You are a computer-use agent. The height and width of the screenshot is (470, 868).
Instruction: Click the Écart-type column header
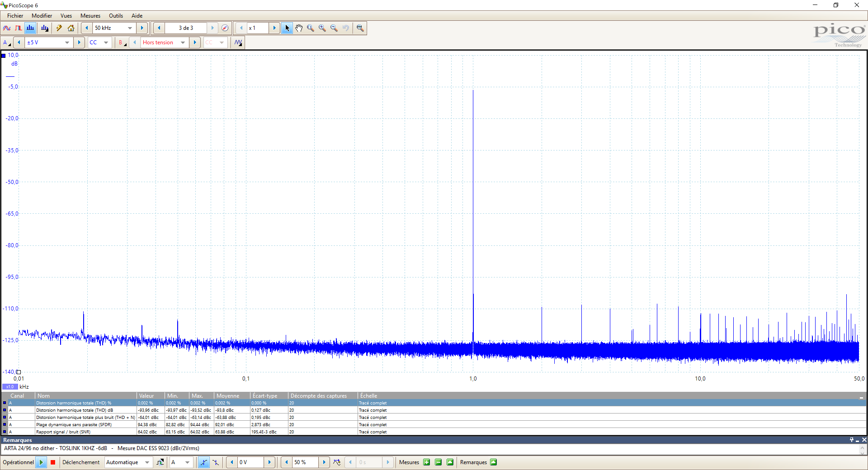[x=269, y=396]
